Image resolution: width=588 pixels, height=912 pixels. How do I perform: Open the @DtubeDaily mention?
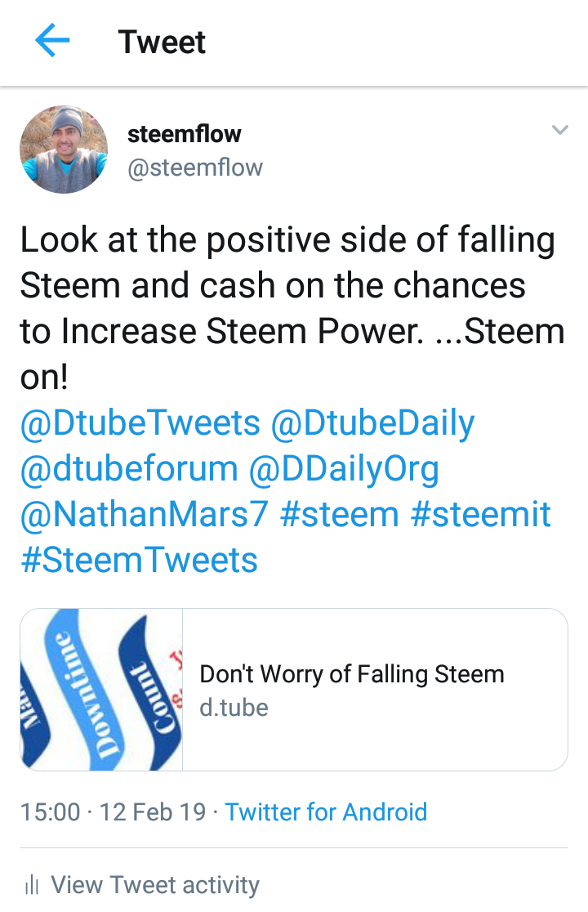[x=372, y=423]
